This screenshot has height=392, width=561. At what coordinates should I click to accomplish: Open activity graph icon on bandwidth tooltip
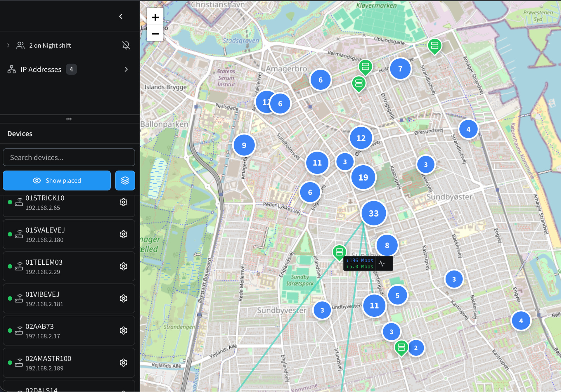382,263
